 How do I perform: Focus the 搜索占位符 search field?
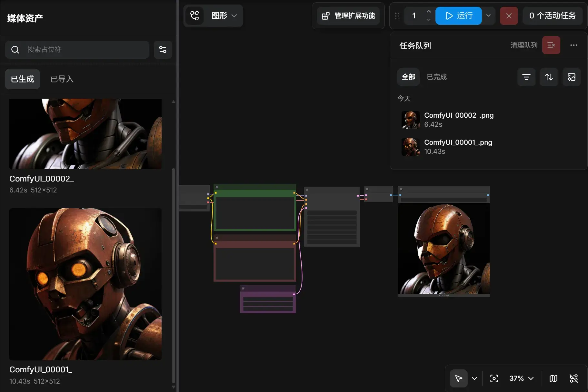(77, 49)
